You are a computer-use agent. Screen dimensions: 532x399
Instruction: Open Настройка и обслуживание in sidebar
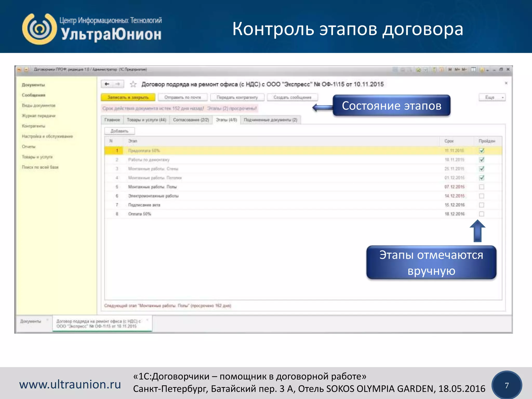click(x=47, y=136)
